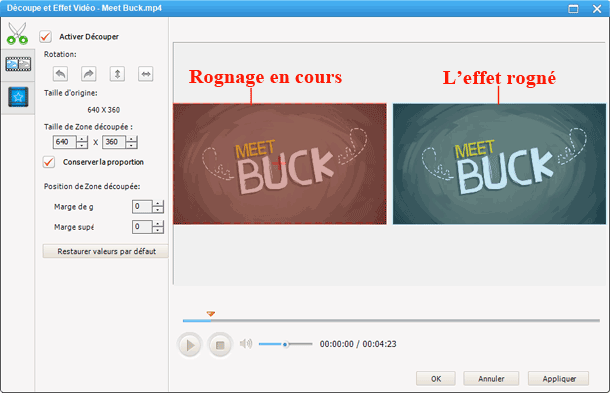Start playback with the play button

click(189, 345)
